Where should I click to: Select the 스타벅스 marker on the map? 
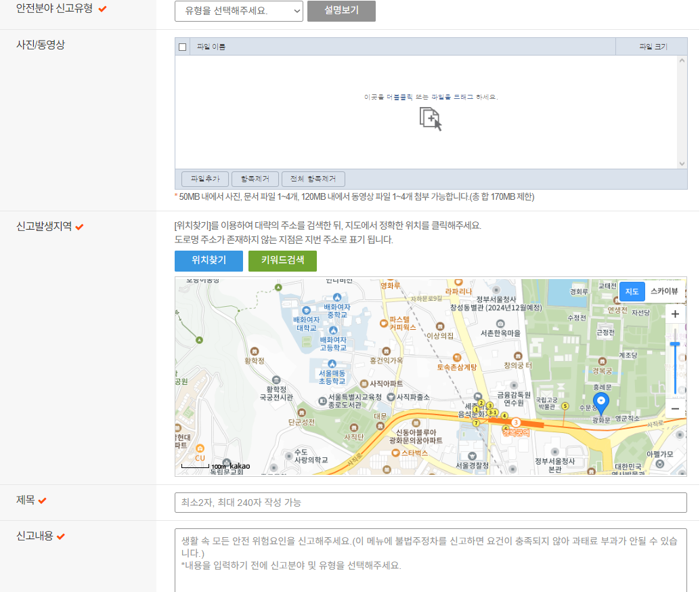click(395, 452)
